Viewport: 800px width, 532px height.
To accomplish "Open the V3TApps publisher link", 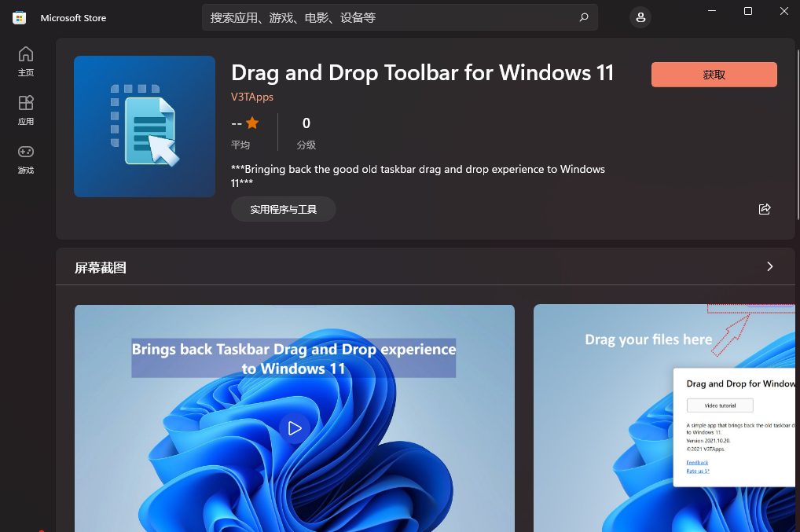I will point(252,97).
